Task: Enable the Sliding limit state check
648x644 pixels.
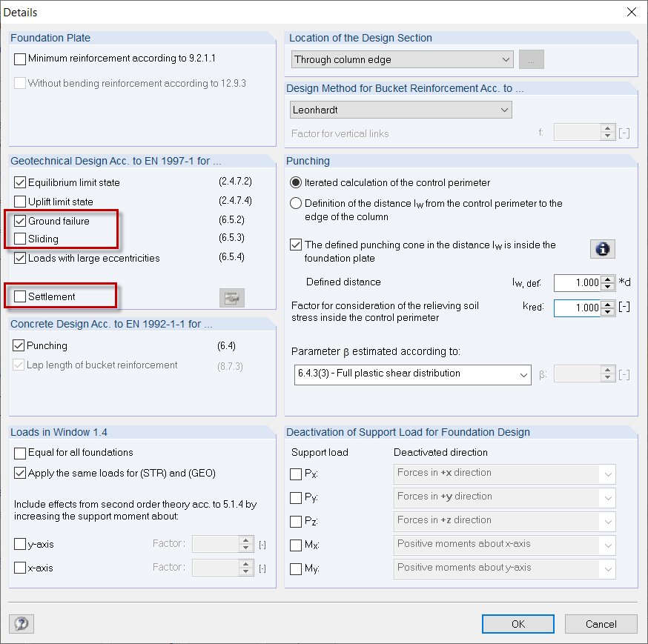Action: [19, 239]
